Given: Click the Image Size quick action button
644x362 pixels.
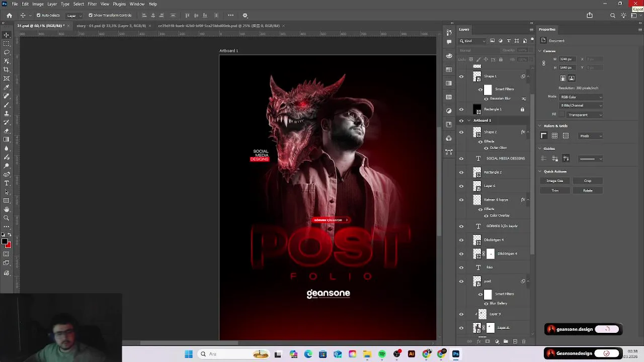Looking at the screenshot, I should point(555,180).
